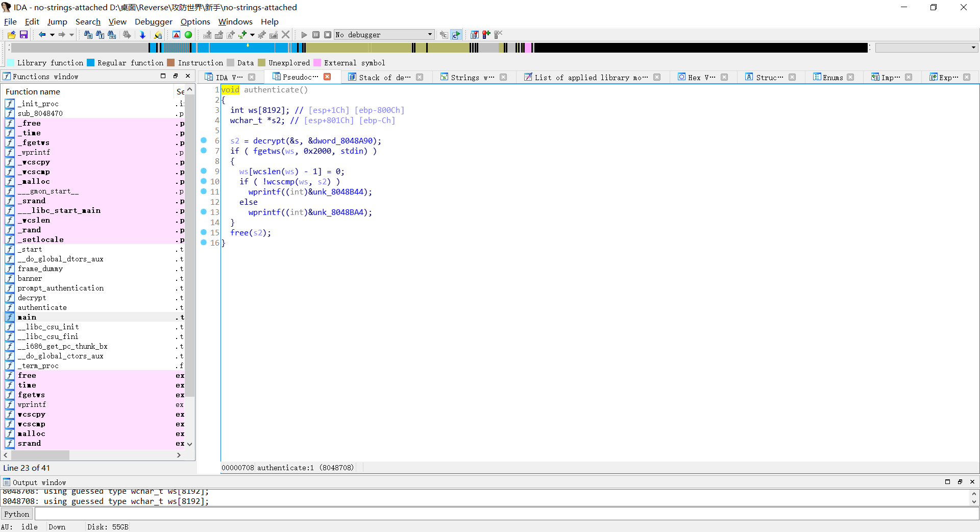Toggle breakpoint dot on pseudocode line 15
The width and height of the screenshot is (980, 532).
click(x=204, y=232)
